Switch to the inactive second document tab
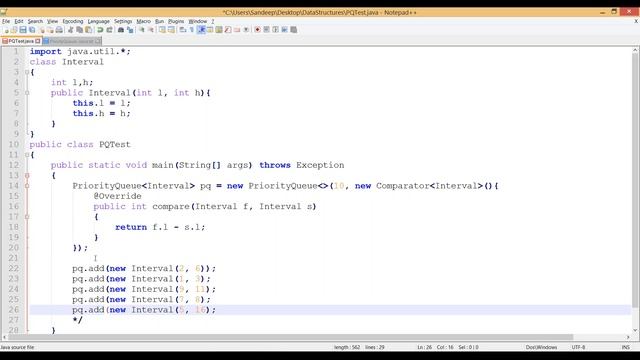640x360 pixels. point(72,41)
